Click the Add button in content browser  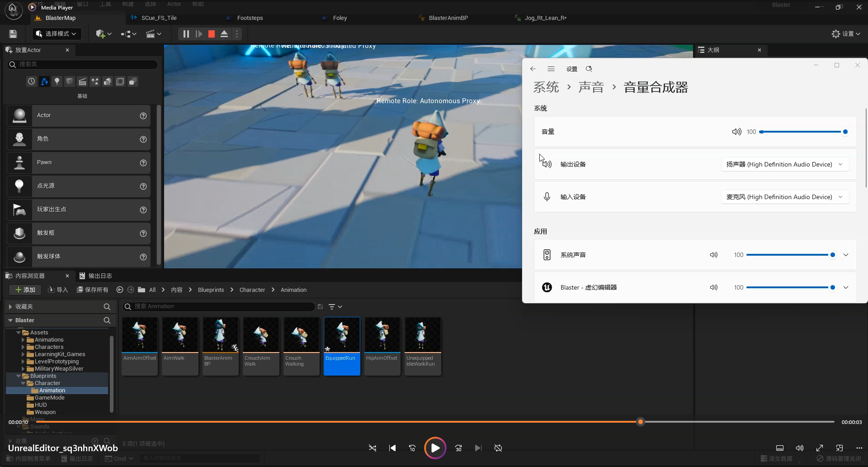[25, 290]
